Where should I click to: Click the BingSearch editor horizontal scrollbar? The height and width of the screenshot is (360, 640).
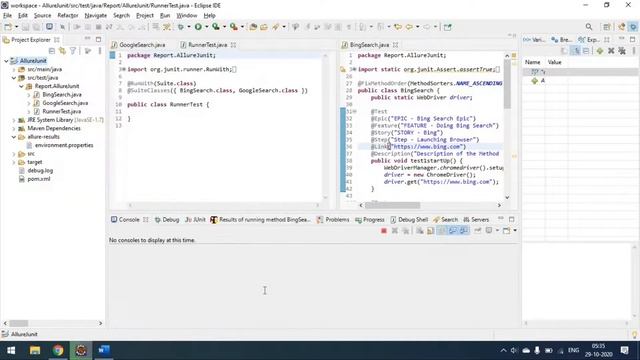392,205
